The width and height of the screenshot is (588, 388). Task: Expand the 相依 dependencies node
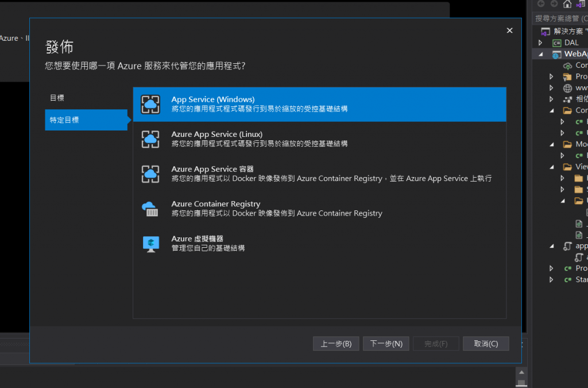click(x=551, y=99)
